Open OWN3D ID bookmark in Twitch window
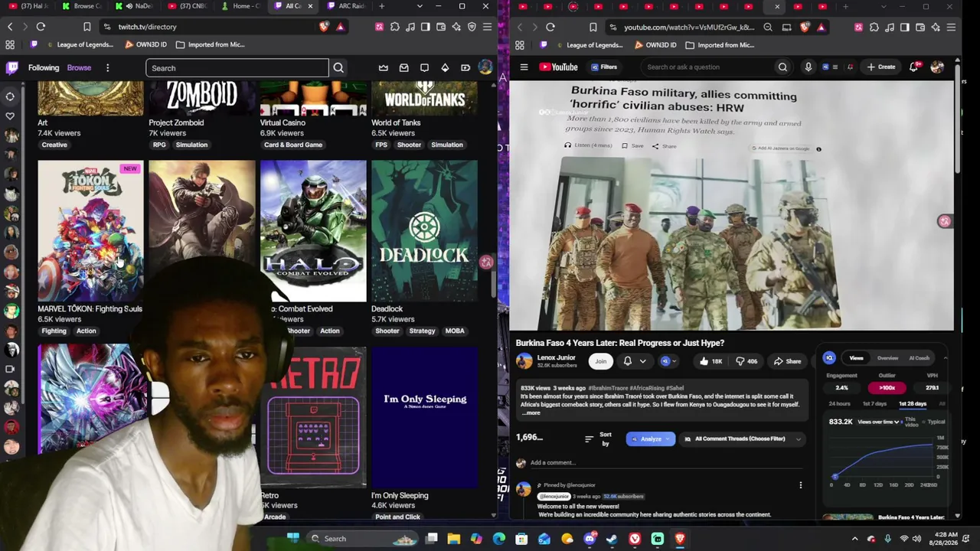The height and width of the screenshot is (551, 980). (x=145, y=44)
